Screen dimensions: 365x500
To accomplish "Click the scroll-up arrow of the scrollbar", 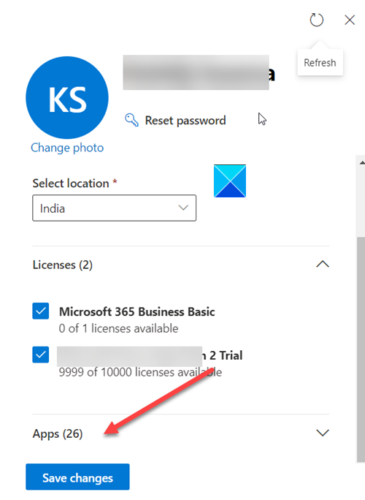I will 361,163.
